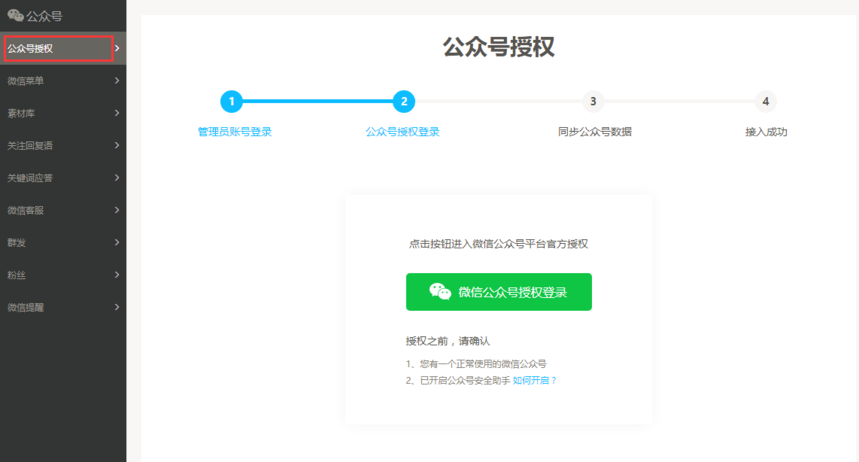Screen dimensions: 859x462
Task: Click the line 您有一个正常使用的微信公众号
Action: 476,364
